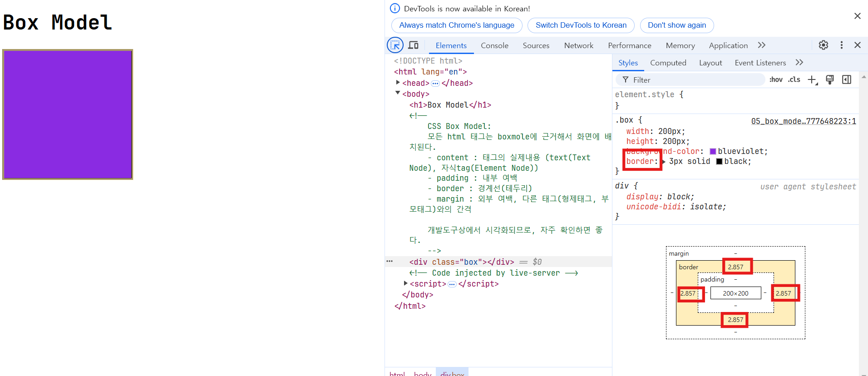This screenshot has height=376, width=868.
Task: Open the blueviolet color swatch picker
Action: [x=713, y=152]
